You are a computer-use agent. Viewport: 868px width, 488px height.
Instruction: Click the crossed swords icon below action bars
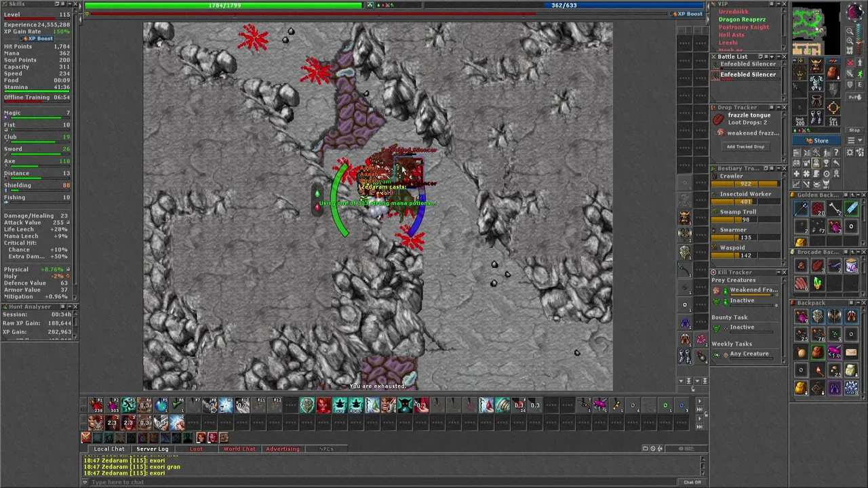click(85, 437)
